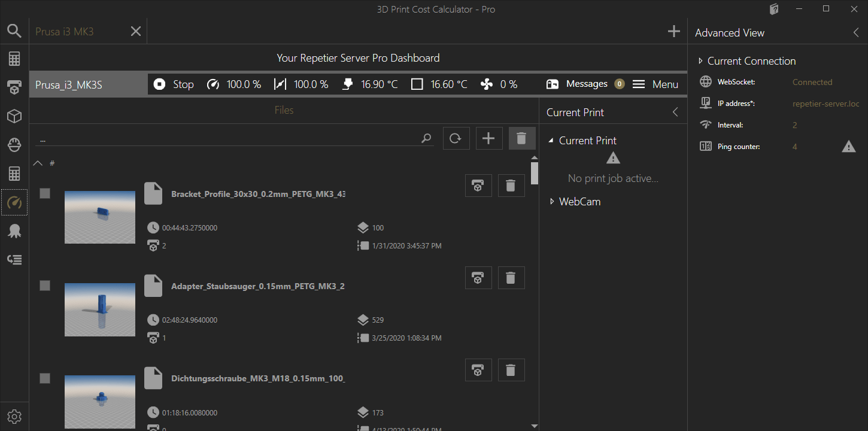Click the Files header label

coord(284,110)
